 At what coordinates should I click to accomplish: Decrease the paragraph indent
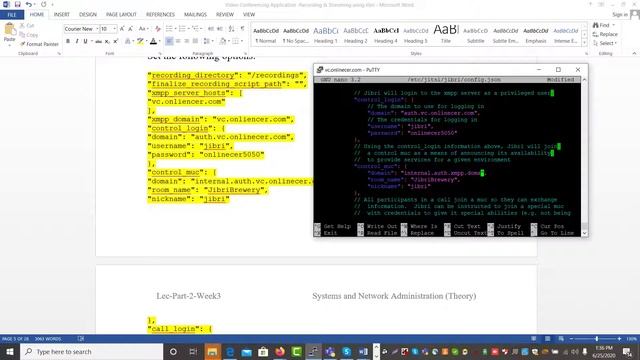pyautogui.click(x=211, y=29)
